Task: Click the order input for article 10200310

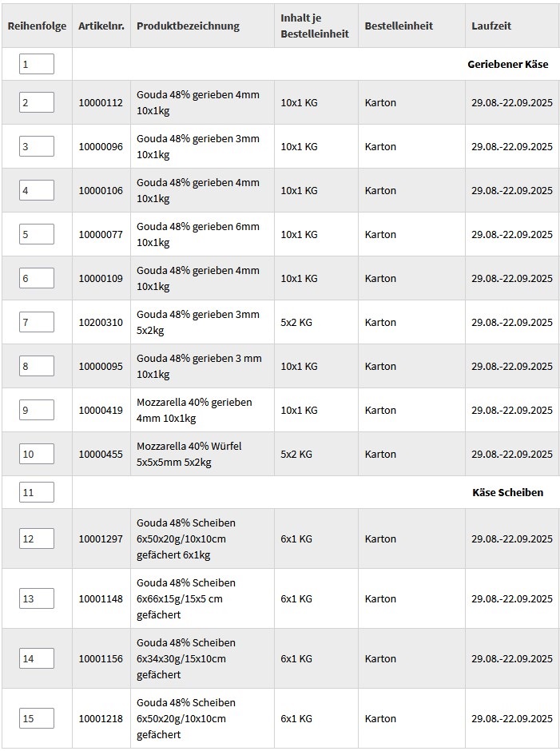Action: (37, 322)
